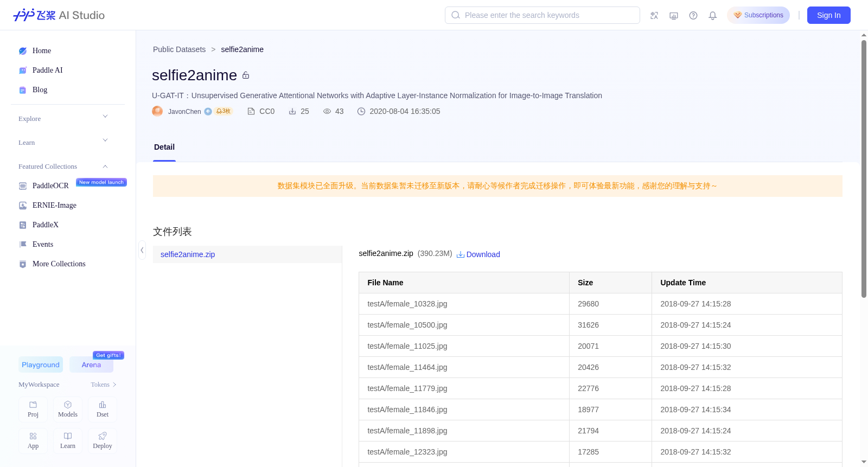This screenshot has width=868, height=467.
Task: Click file name testA/female_12323.jpg
Action: tap(407, 452)
